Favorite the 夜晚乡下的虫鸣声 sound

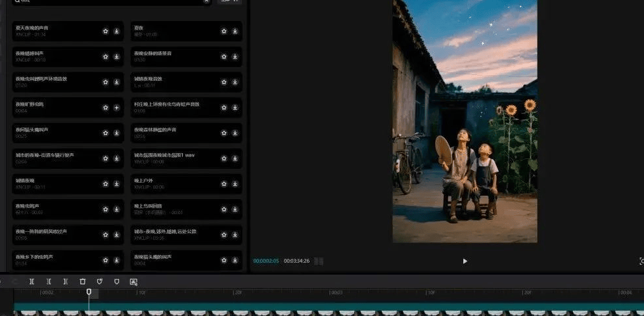105,260
